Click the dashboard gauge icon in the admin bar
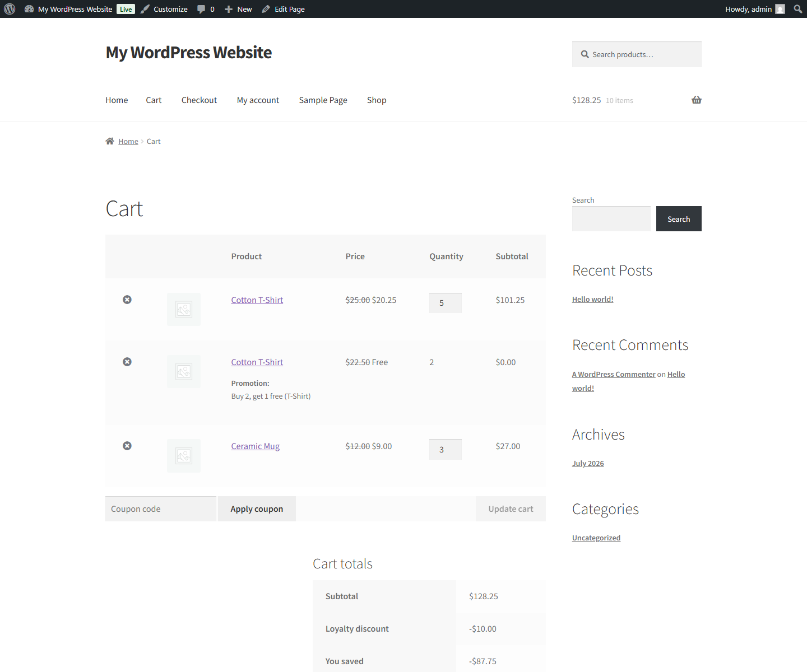This screenshot has height=672, width=807. point(29,9)
